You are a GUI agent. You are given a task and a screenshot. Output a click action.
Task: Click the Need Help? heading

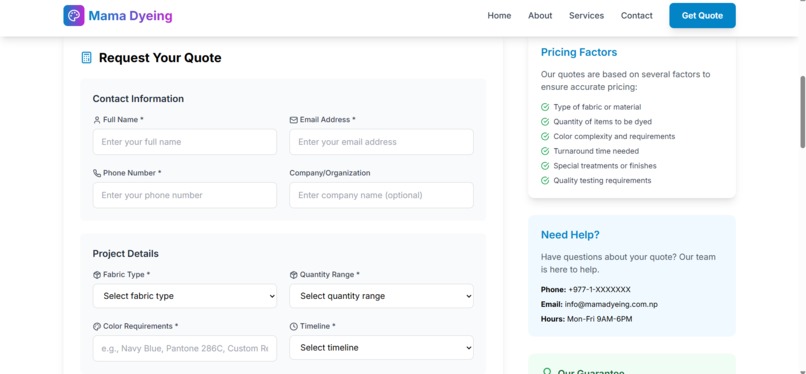point(570,235)
